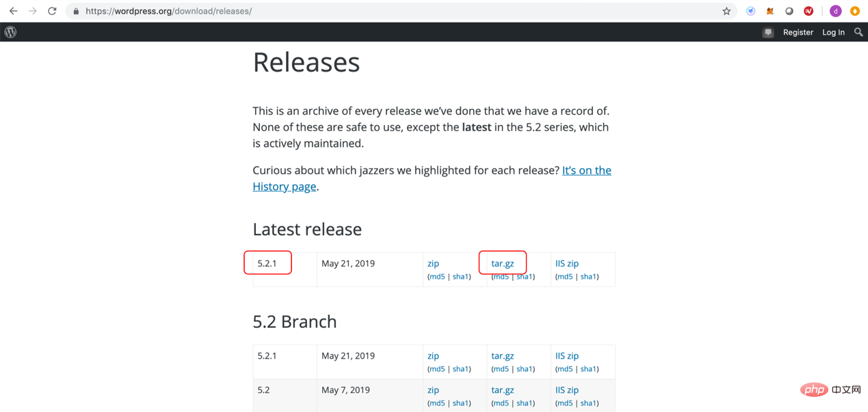Download Latest release 5.2.1 zip

433,263
